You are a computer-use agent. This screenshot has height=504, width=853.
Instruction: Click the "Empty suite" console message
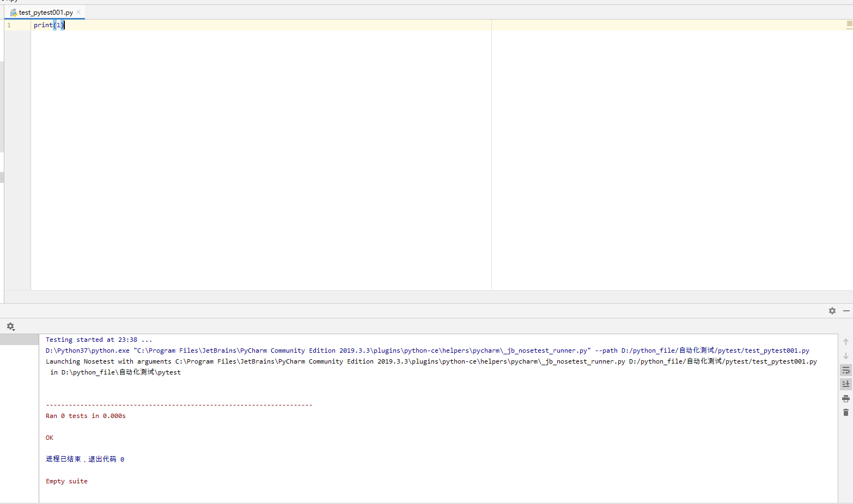66,481
